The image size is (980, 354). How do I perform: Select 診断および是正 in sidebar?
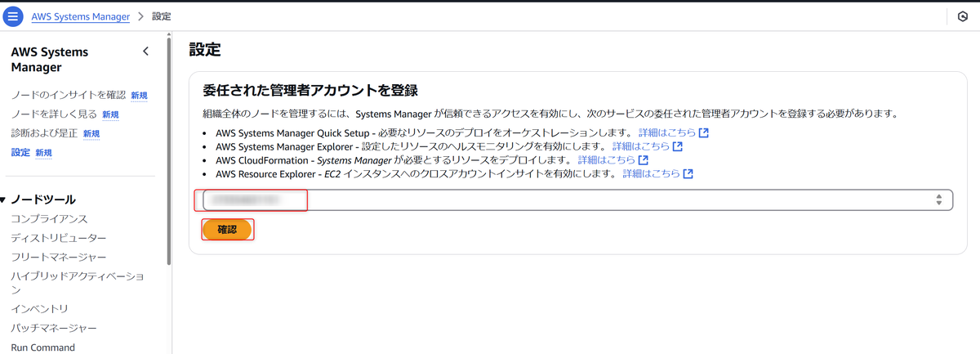point(44,133)
